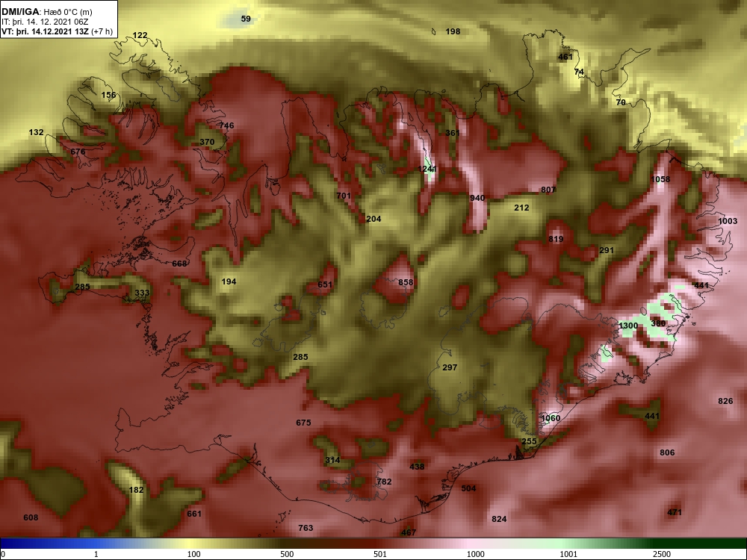The image size is (747, 560).
Task: Click the map value "467"
Action: (409, 533)
